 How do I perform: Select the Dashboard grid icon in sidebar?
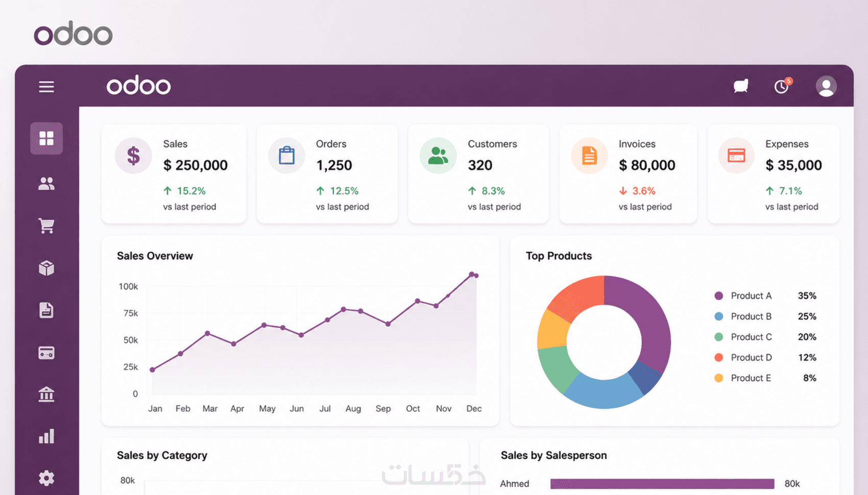[x=46, y=138]
